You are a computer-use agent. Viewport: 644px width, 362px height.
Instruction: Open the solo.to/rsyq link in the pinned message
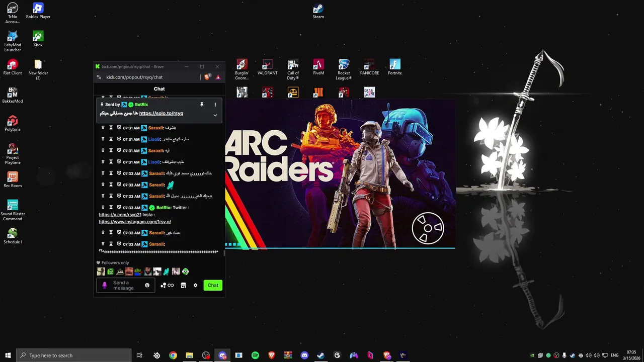(161, 114)
